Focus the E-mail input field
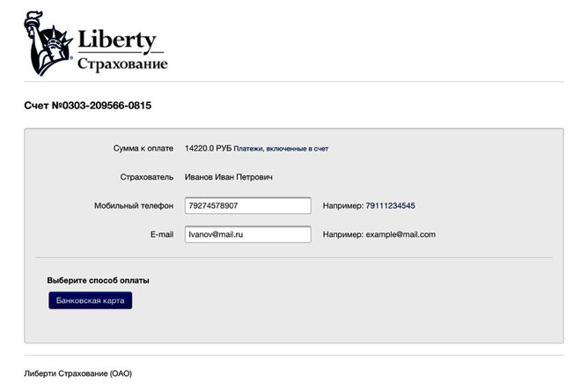 pyautogui.click(x=248, y=234)
